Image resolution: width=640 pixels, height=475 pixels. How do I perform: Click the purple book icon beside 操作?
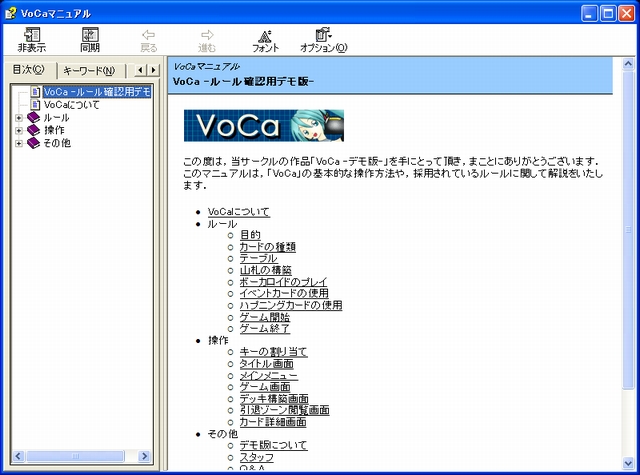click(33, 130)
